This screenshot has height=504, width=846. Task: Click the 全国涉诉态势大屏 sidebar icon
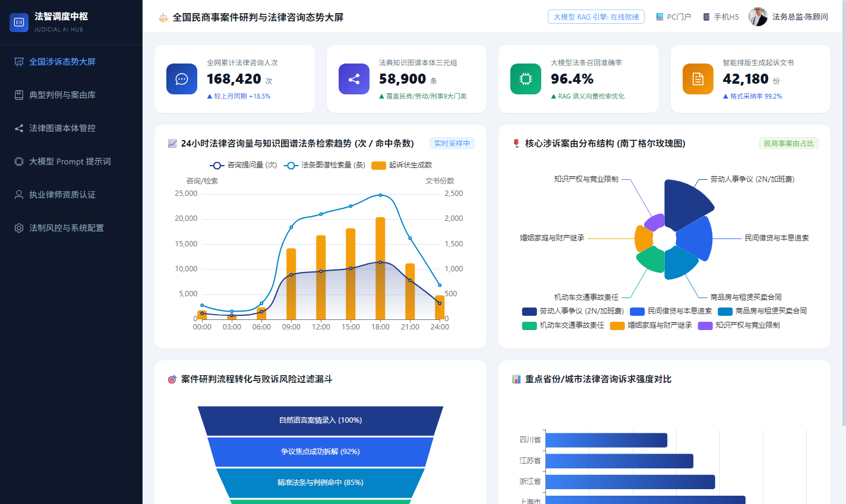(x=19, y=62)
